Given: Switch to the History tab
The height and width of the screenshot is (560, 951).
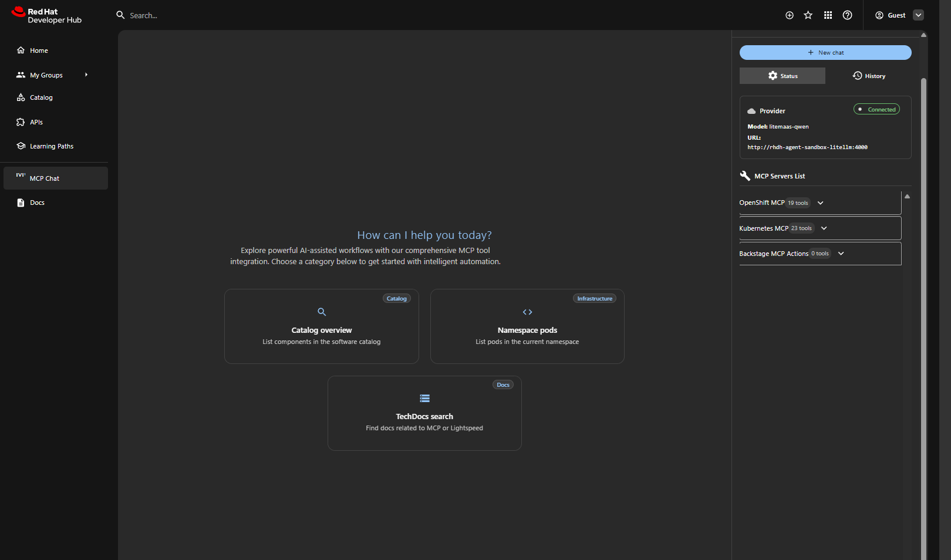Looking at the screenshot, I should pyautogui.click(x=869, y=76).
